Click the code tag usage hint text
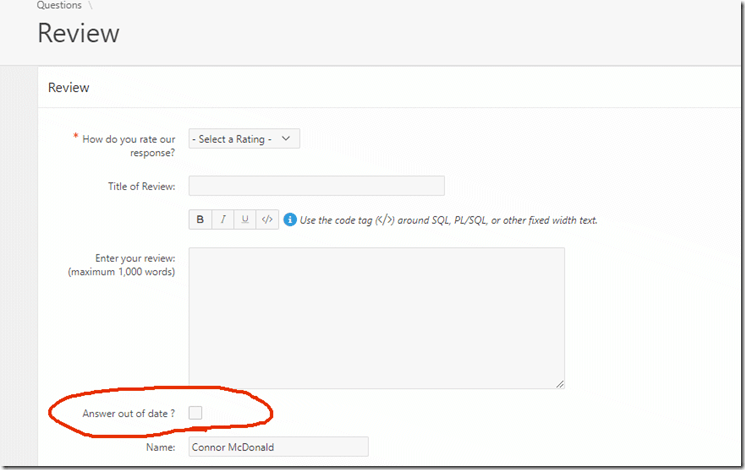 click(448, 220)
